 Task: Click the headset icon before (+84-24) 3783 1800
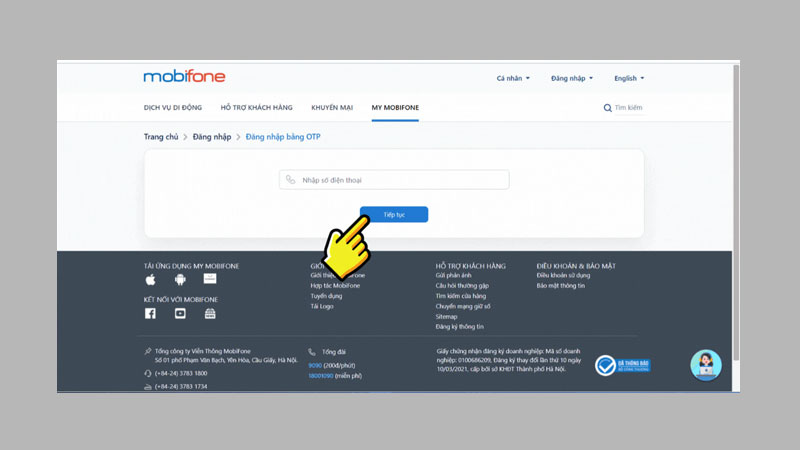(148, 373)
